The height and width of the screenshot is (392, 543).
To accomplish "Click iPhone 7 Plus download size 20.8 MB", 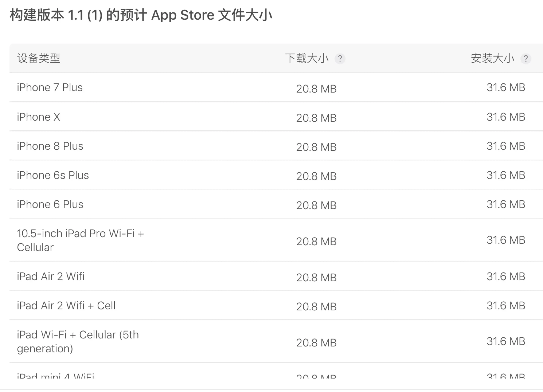I will click(316, 89).
